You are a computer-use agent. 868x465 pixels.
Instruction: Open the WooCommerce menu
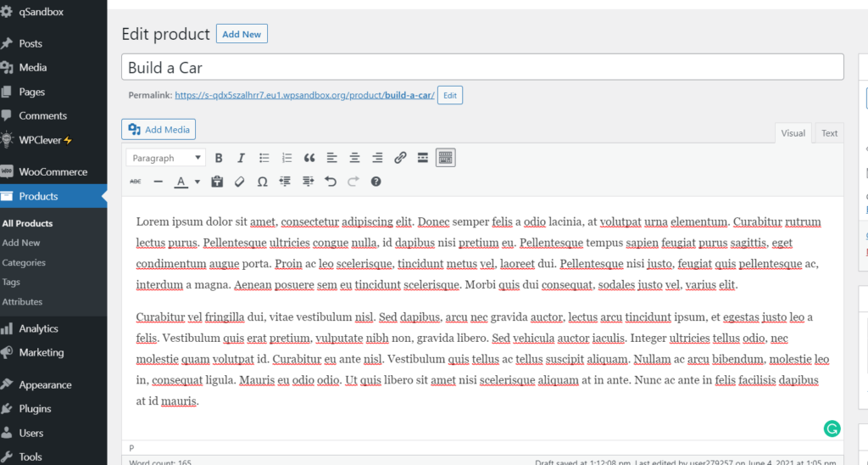coord(53,171)
